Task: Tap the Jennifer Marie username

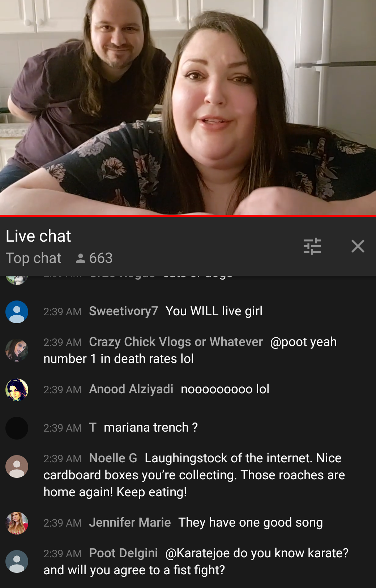Action: (x=130, y=522)
